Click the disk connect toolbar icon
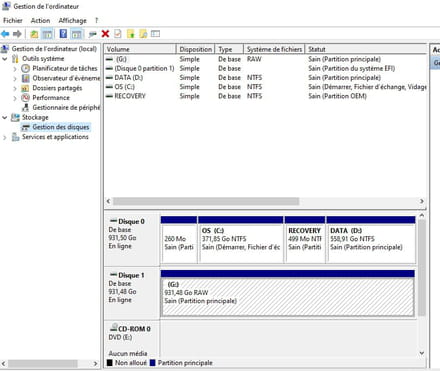 coord(92,34)
